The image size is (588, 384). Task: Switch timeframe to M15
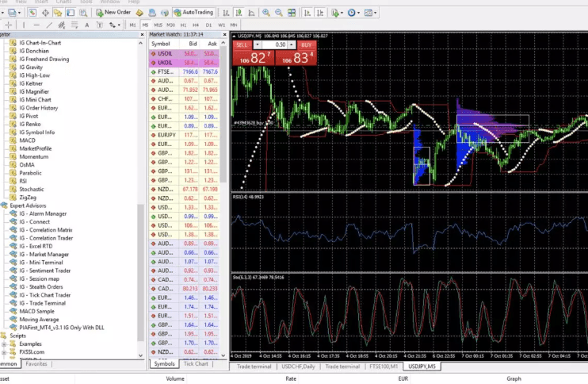[x=158, y=25]
